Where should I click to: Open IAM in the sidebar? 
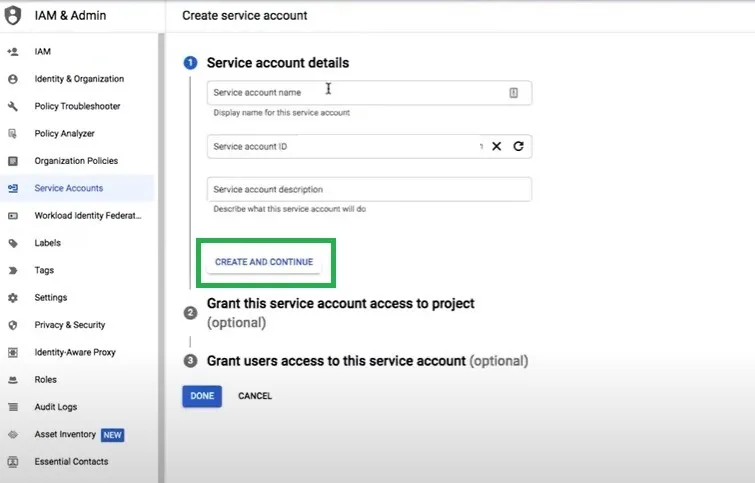pos(77,52)
